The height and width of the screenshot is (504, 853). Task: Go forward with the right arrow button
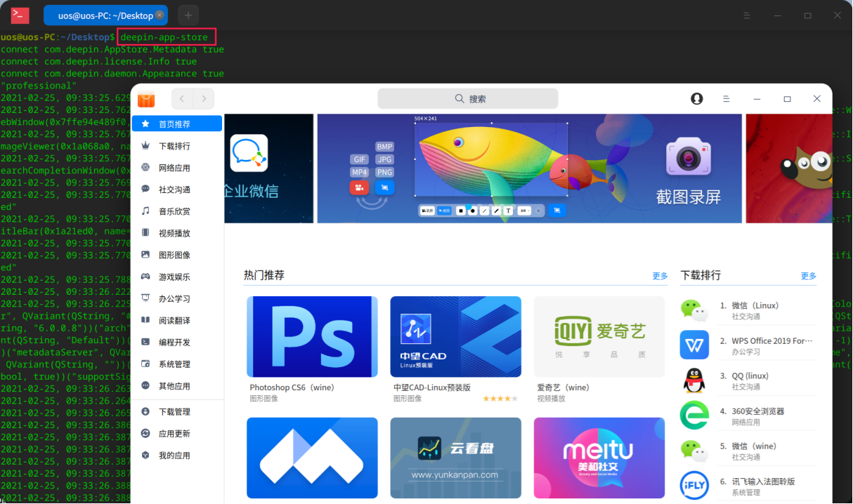(204, 99)
